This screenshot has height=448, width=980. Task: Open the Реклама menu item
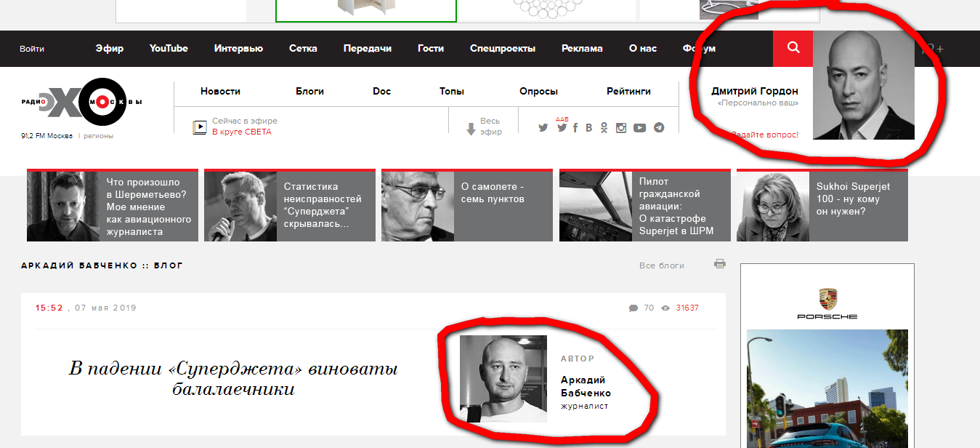point(582,49)
